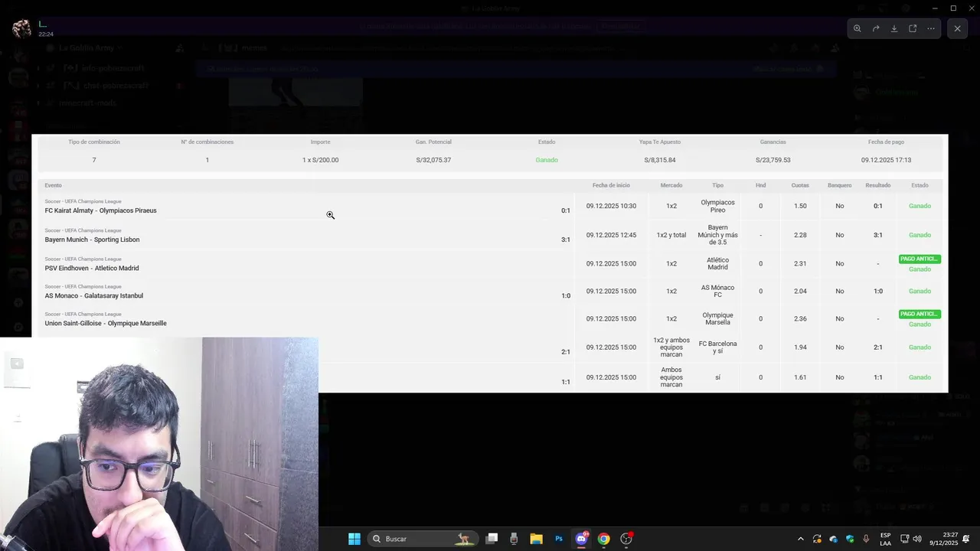The height and width of the screenshot is (551, 980).
Task: Open the notifications bell in the tray
Action: click(967, 539)
